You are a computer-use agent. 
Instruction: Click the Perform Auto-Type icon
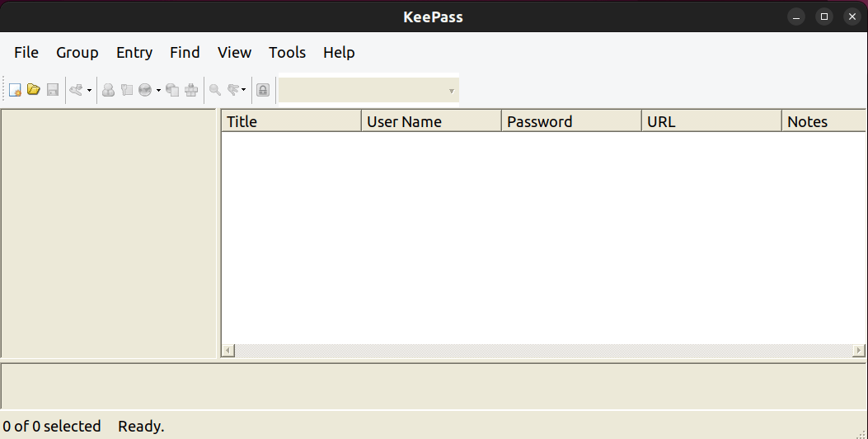click(191, 90)
